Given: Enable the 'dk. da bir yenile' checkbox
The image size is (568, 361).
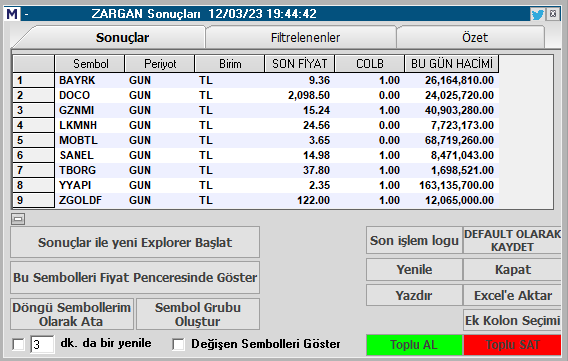Looking at the screenshot, I should click(x=18, y=344).
